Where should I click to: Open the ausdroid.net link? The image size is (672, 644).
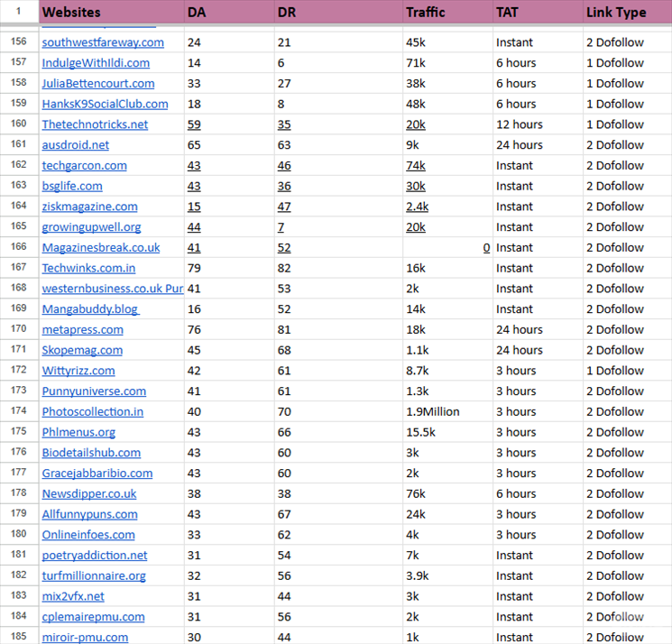[76, 145]
